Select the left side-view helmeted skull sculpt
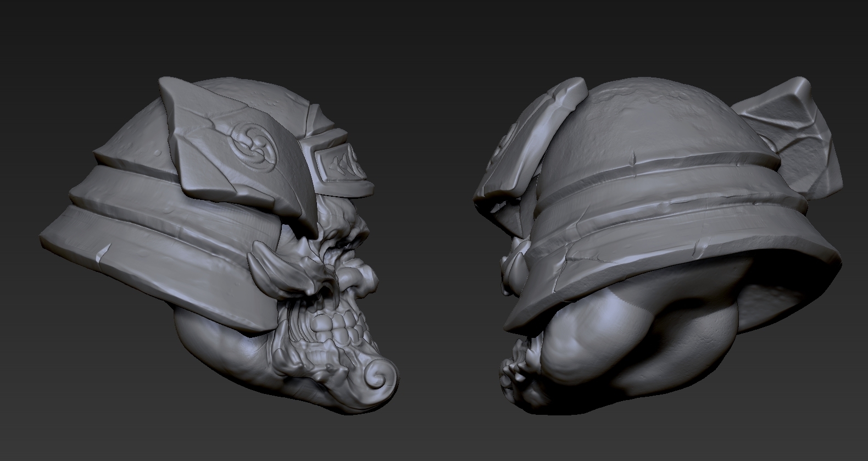Image resolution: width=868 pixels, height=461 pixels. click(220, 245)
